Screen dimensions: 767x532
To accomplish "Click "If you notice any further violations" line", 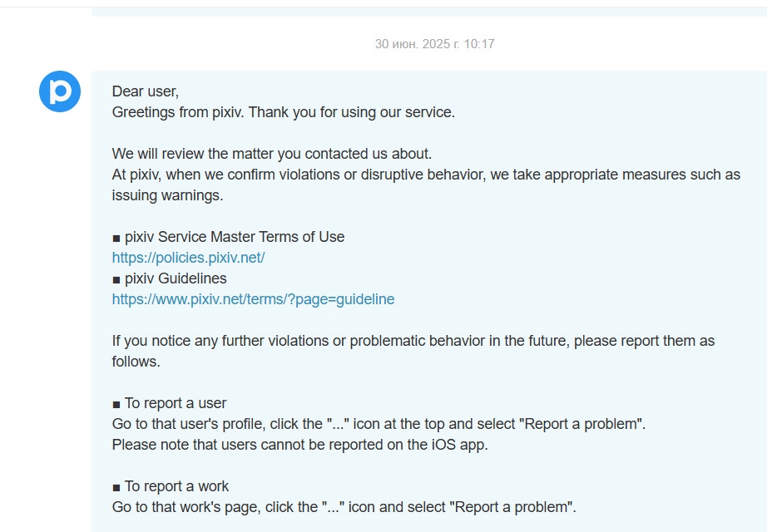I will (x=413, y=341).
